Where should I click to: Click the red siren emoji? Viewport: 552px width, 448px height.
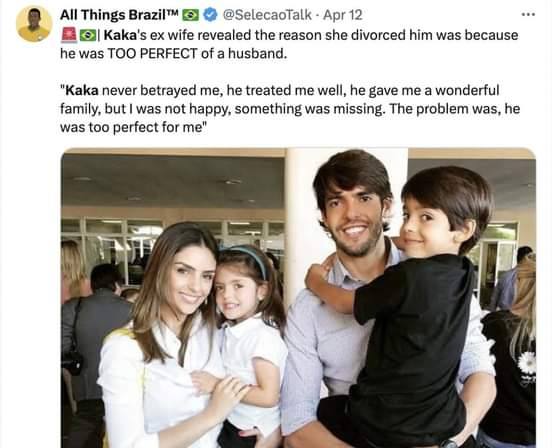pyautogui.click(x=69, y=35)
